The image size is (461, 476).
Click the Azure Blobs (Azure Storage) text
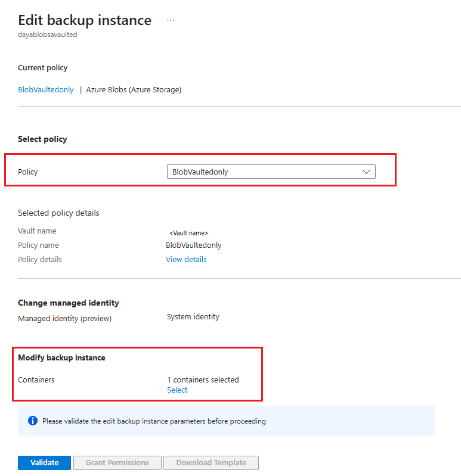pos(134,90)
